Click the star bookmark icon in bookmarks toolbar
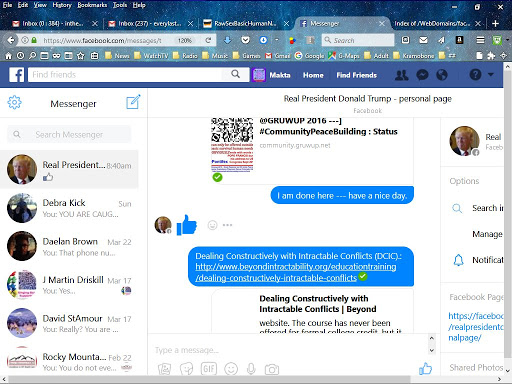Screen dimensions: 512x384 click(x=80, y=56)
